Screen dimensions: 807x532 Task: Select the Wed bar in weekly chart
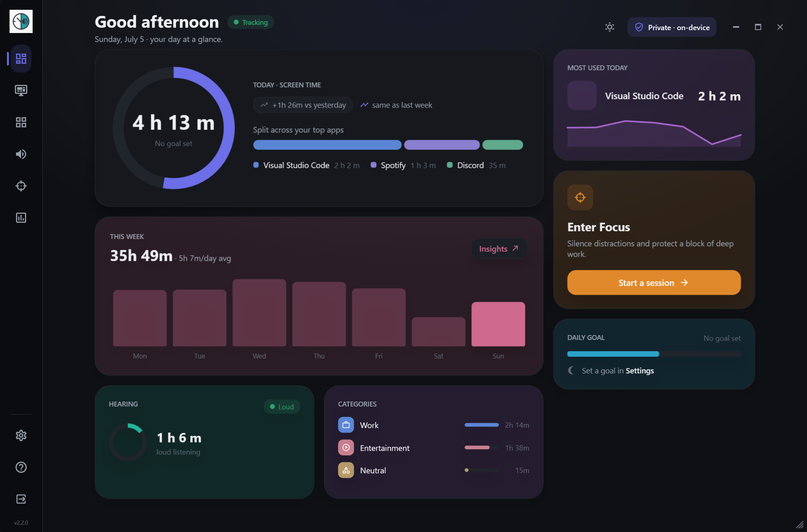coord(259,313)
